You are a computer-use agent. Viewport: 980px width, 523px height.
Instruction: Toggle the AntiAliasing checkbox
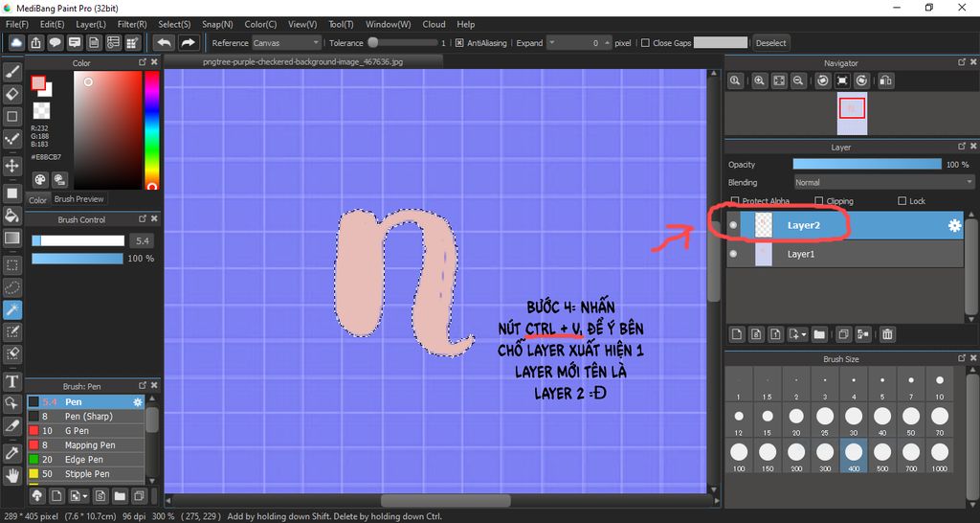pyautogui.click(x=459, y=43)
